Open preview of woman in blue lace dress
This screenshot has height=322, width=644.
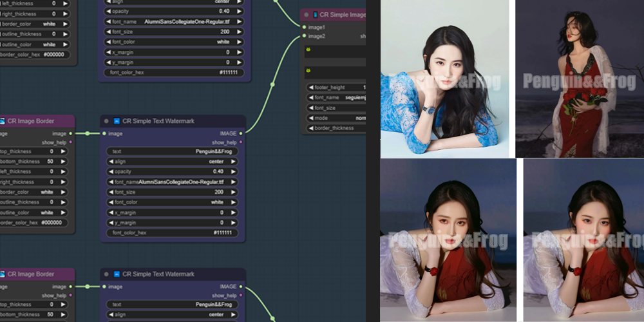tap(445, 79)
